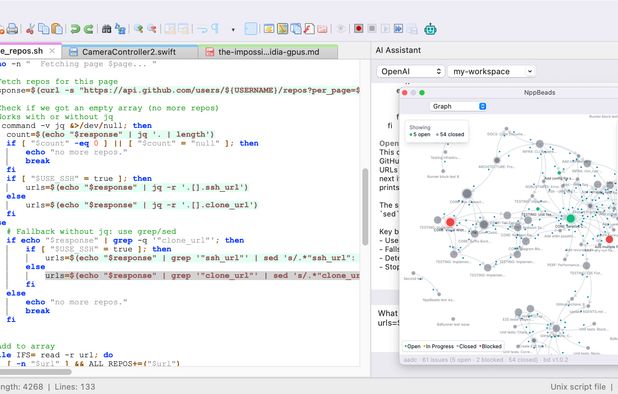The height and width of the screenshot is (394, 618).
Task: Click '54 closed' in the Showing box
Action: coord(450,134)
